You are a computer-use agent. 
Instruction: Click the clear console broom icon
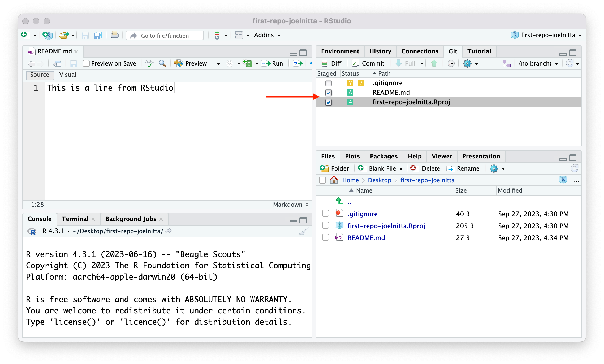click(x=304, y=231)
